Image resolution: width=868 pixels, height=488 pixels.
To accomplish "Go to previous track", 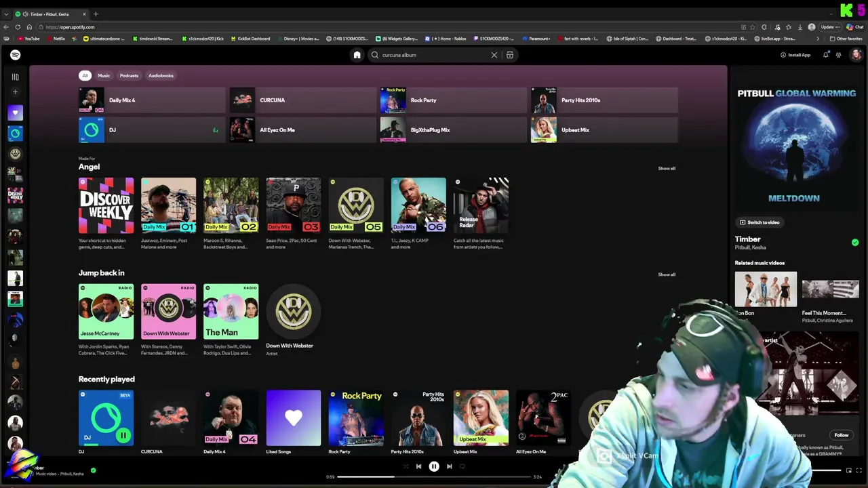I will coord(418,466).
